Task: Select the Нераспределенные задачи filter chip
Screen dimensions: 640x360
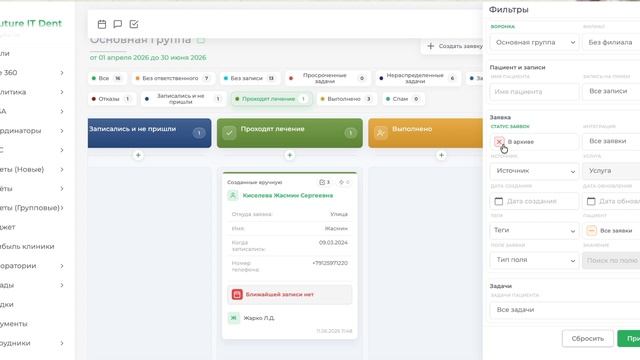Action: click(418, 78)
